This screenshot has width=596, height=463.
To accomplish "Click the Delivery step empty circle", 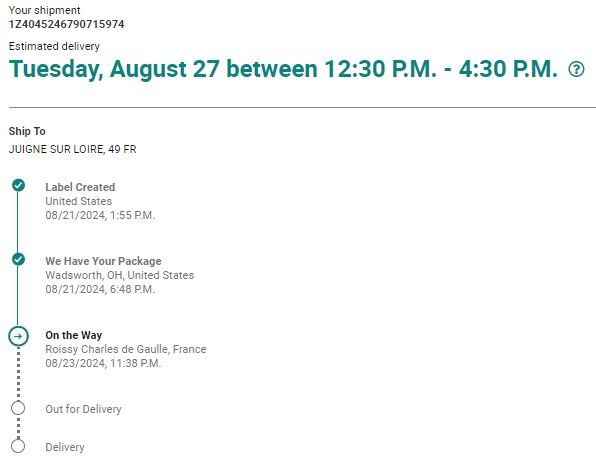I will [x=18, y=446].
